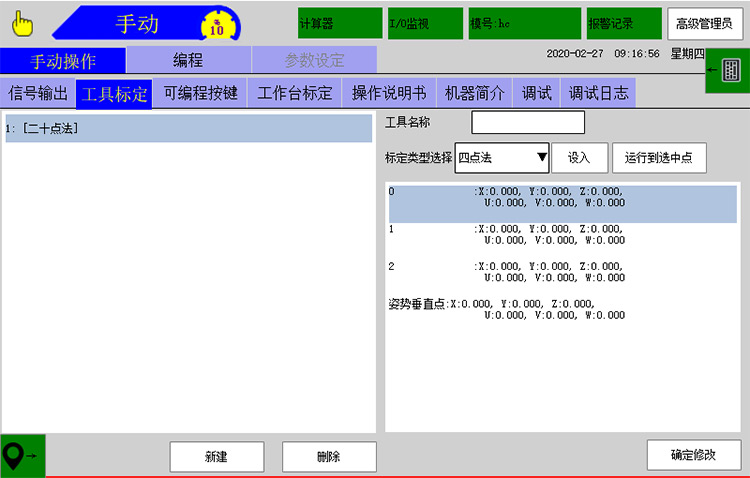750x478 pixels.
Task: Open the 调试日志 tab
Action: coord(598,94)
